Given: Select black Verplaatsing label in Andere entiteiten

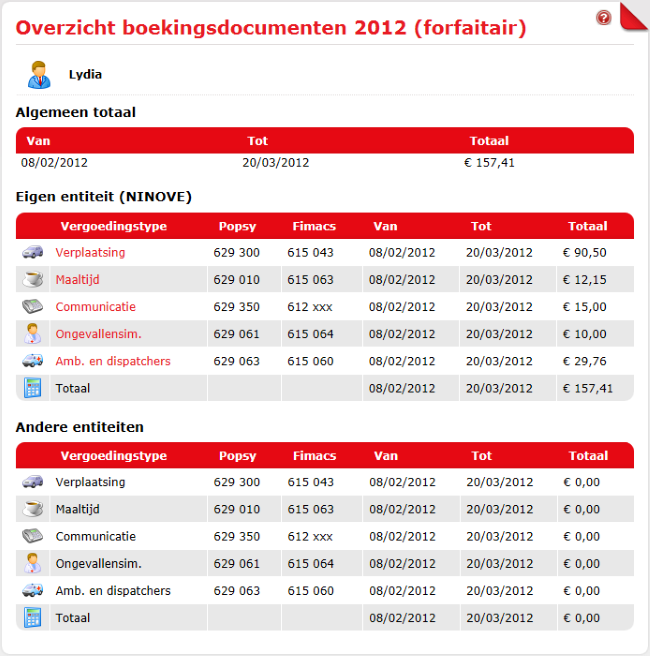Looking at the screenshot, I should click(x=90, y=482).
